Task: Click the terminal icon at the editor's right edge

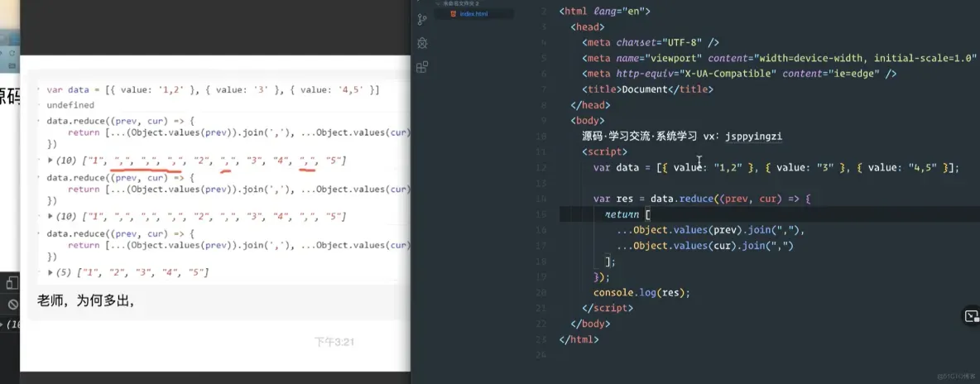Action: coord(971,316)
